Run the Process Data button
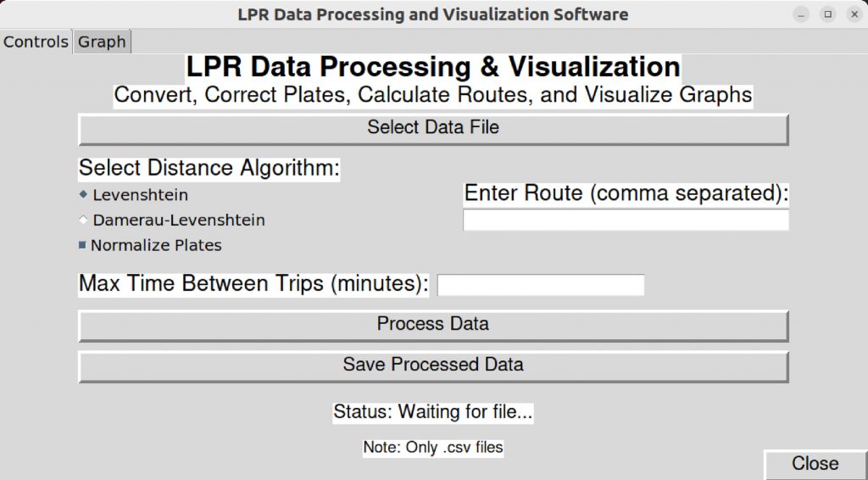The height and width of the screenshot is (480, 868). coord(433,326)
